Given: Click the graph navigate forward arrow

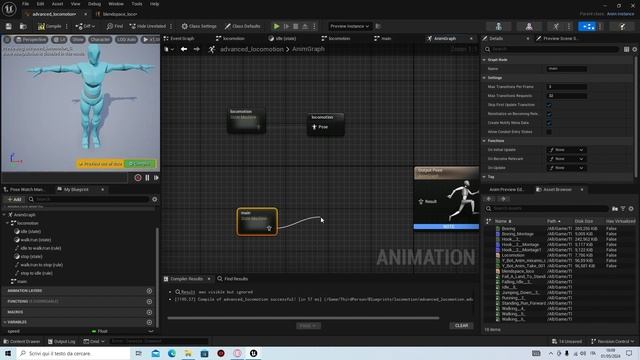Looking at the screenshot, I should click(x=197, y=49).
